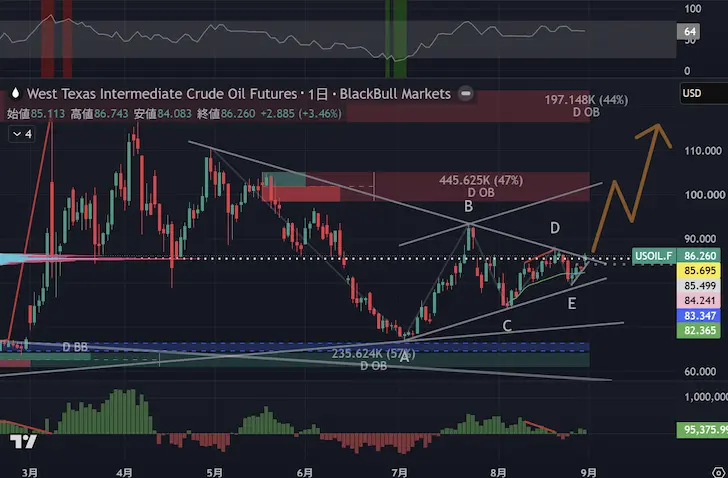Click the 高値86.743 high value

[100, 114]
